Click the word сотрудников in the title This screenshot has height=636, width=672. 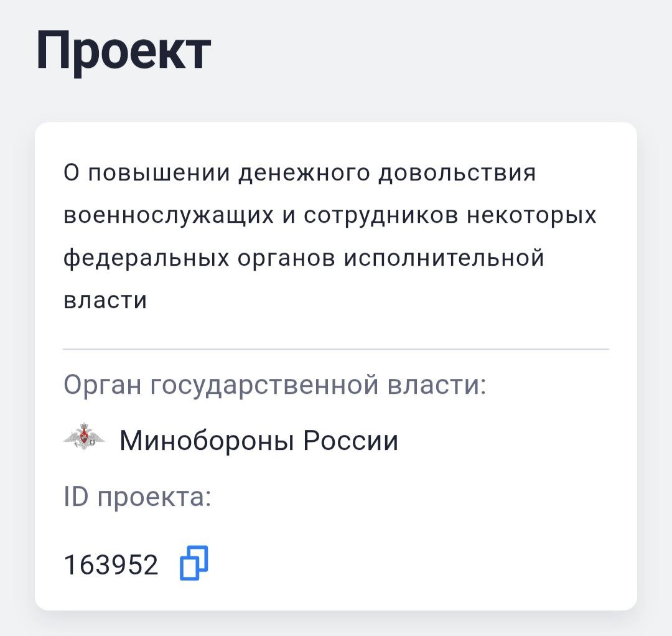[380, 215]
